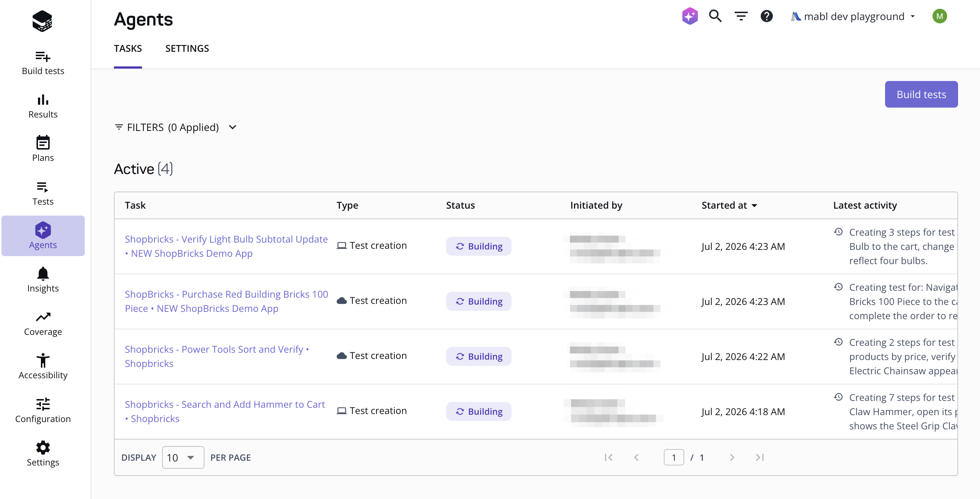The height and width of the screenshot is (499, 980).
Task: Open Build tests in the sidebar
Action: tap(43, 63)
